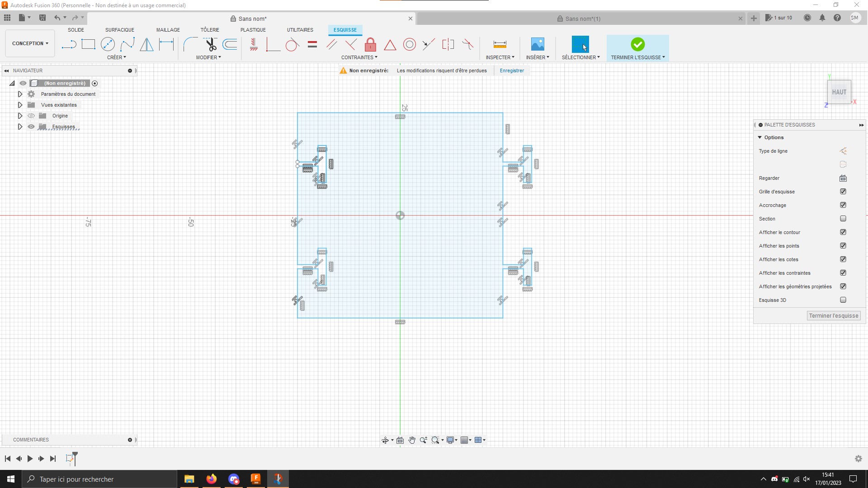Apply the Coincident constraint
Viewport: 868px width, 488px height.
273,44
